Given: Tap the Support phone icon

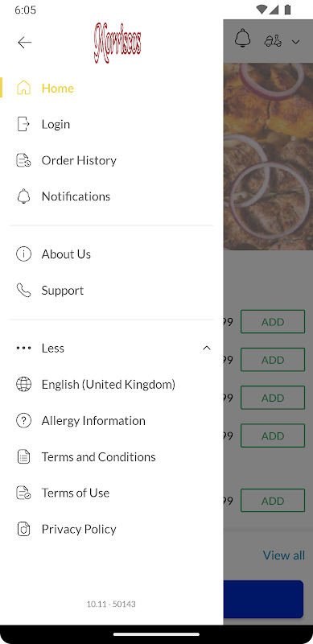Looking at the screenshot, I should click(23, 291).
